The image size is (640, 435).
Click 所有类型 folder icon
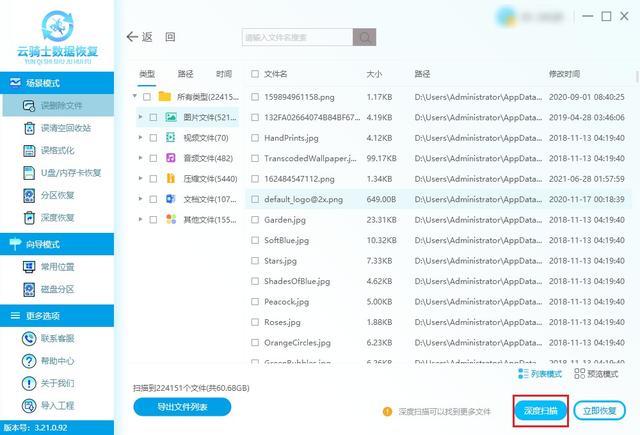164,97
